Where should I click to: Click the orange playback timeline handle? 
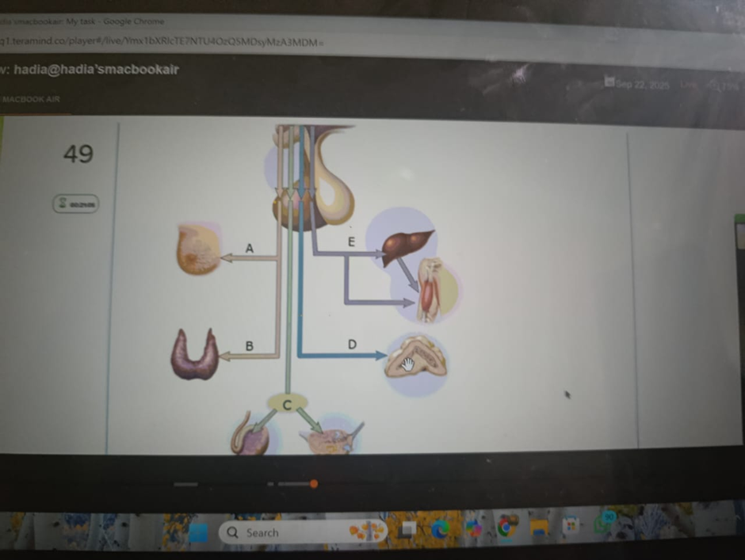tap(314, 483)
